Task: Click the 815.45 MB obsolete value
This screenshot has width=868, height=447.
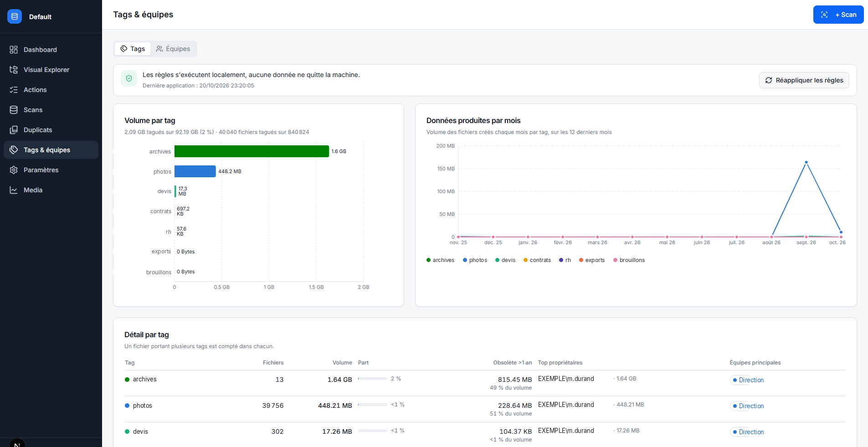Action: 515,380
